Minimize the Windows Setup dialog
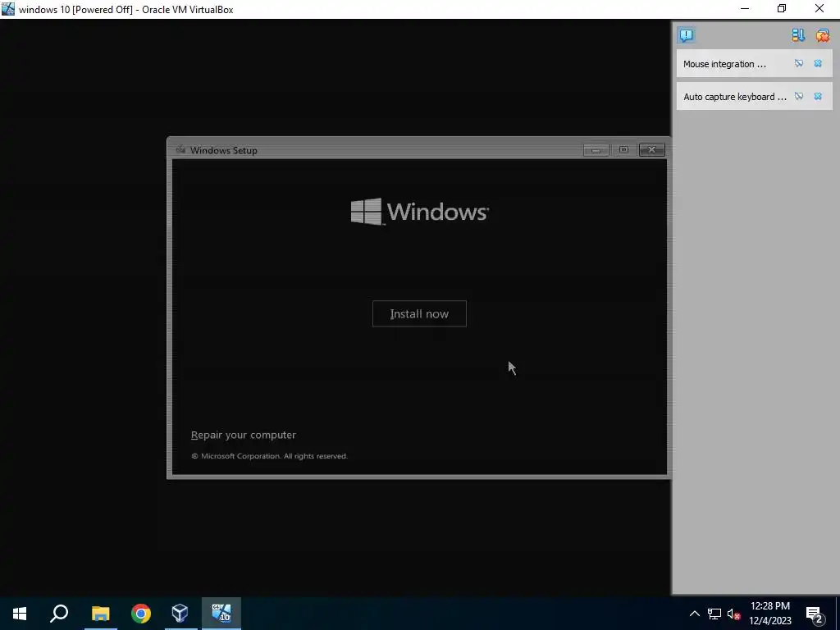The height and width of the screenshot is (630, 840). click(596, 150)
